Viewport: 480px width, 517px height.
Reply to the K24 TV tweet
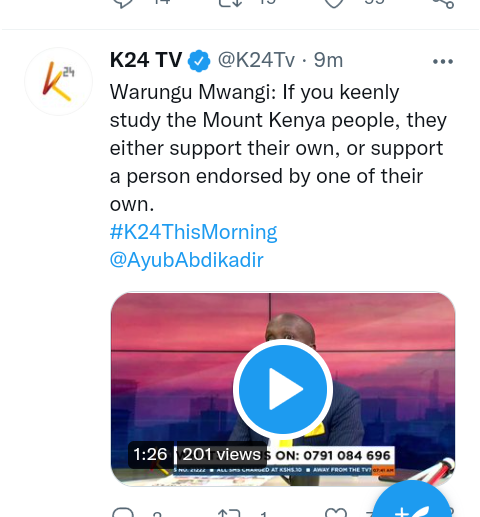pyautogui.click(x=123, y=512)
